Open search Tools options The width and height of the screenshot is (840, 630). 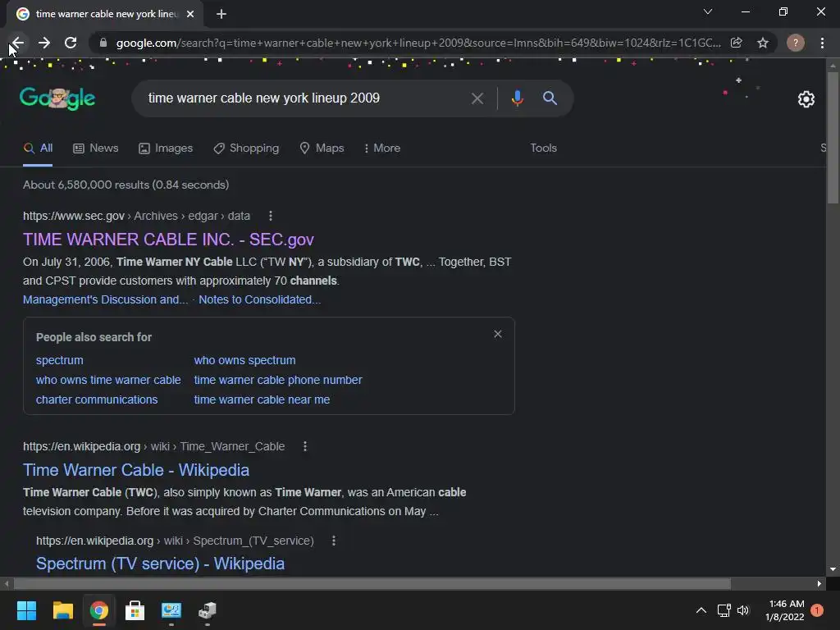[x=543, y=148]
